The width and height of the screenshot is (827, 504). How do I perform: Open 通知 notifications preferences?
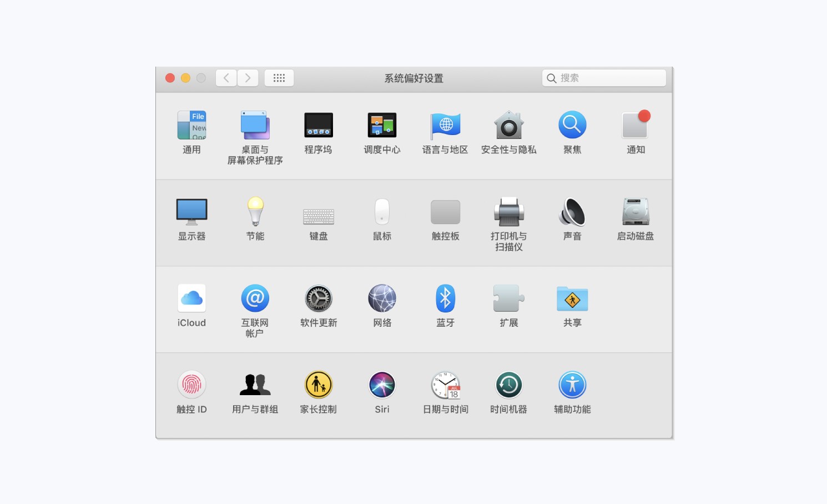636,125
